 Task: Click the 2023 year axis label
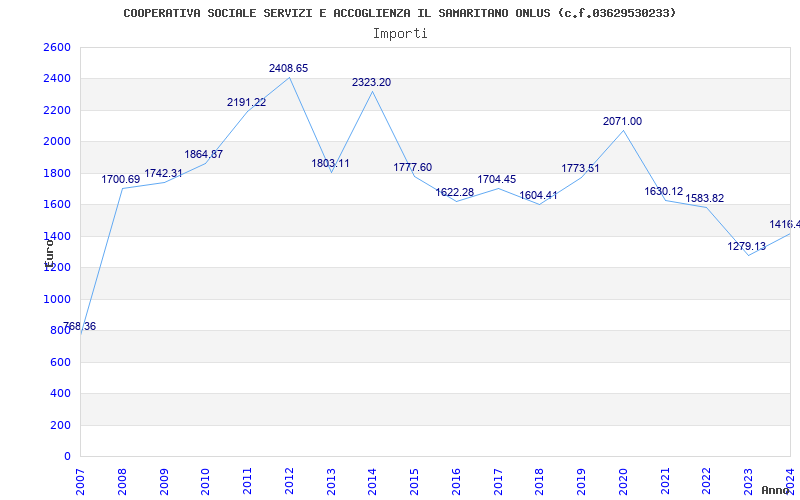[748, 481]
